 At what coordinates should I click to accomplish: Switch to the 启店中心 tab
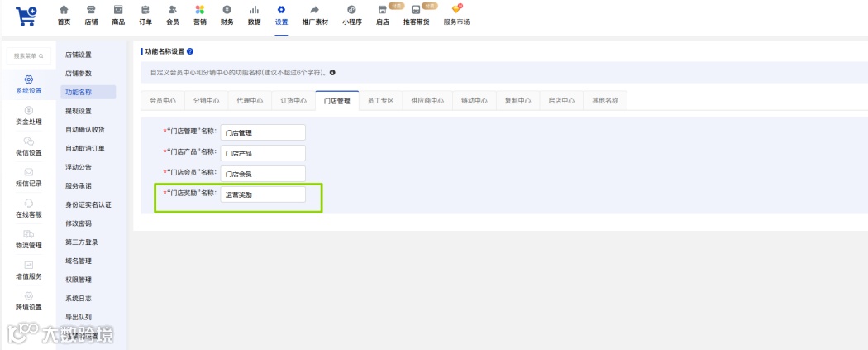click(x=562, y=101)
